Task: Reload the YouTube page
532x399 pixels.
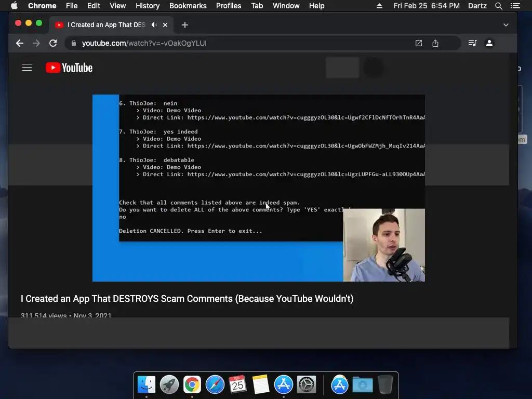Action: tap(53, 43)
